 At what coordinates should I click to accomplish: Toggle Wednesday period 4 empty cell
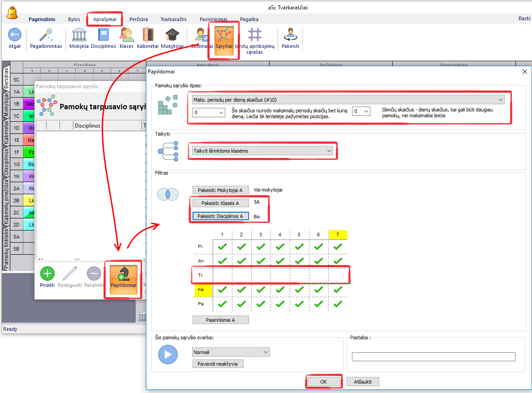click(x=280, y=275)
